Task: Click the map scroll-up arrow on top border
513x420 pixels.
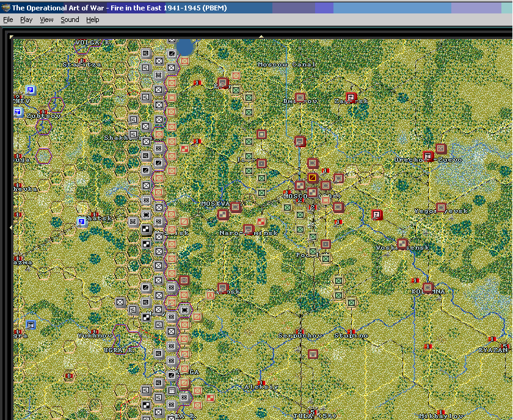Action: [x=261, y=37]
